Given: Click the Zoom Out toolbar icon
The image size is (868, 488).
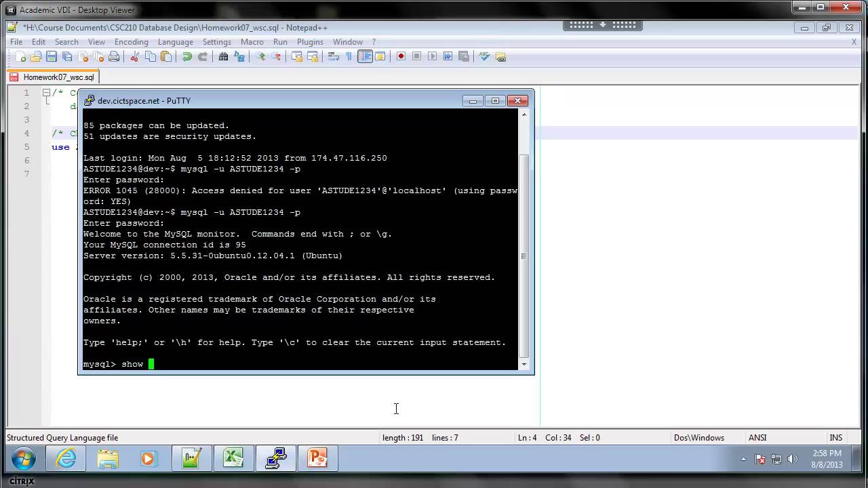Looking at the screenshot, I should click(x=275, y=57).
